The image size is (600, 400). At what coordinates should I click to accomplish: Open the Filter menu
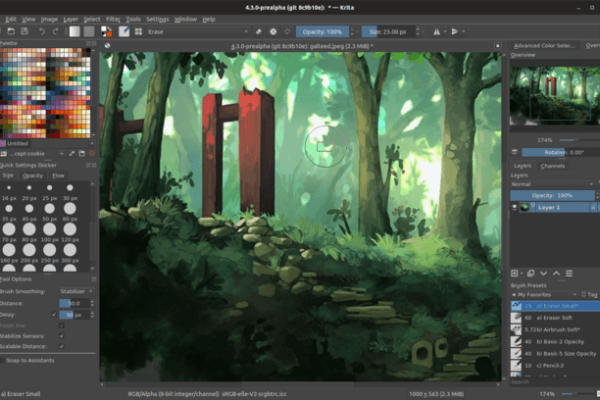pos(113,19)
